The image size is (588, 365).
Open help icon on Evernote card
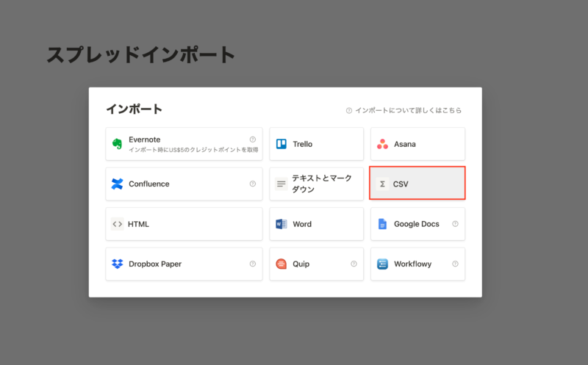pos(253,140)
